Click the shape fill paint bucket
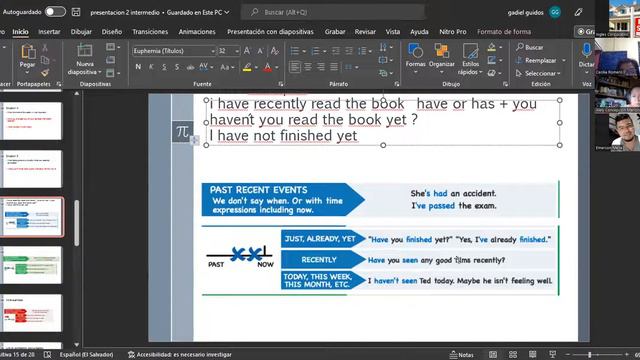The width and height of the screenshot is (640, 360). coord(492,47)
